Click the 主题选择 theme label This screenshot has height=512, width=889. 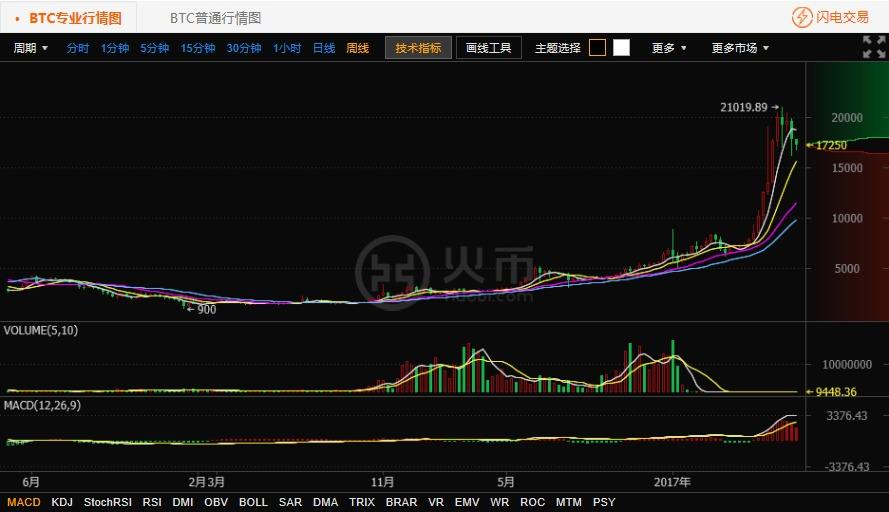(x=558, y=48)
